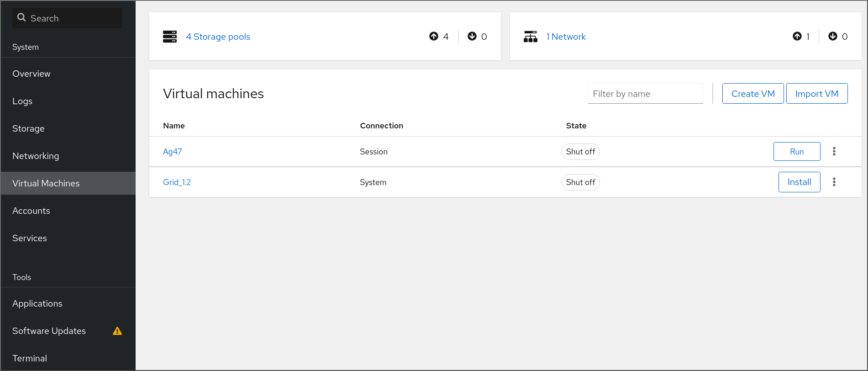Screen dimensions: 868x371
Task: Click active networks up-arrow icon
Action: (x=797, y=36)
